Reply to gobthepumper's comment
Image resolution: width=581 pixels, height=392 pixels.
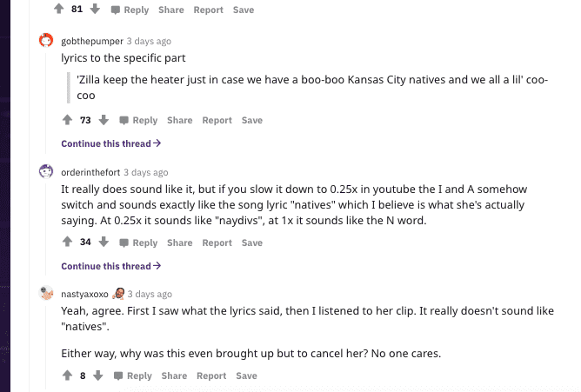[138, 121]
